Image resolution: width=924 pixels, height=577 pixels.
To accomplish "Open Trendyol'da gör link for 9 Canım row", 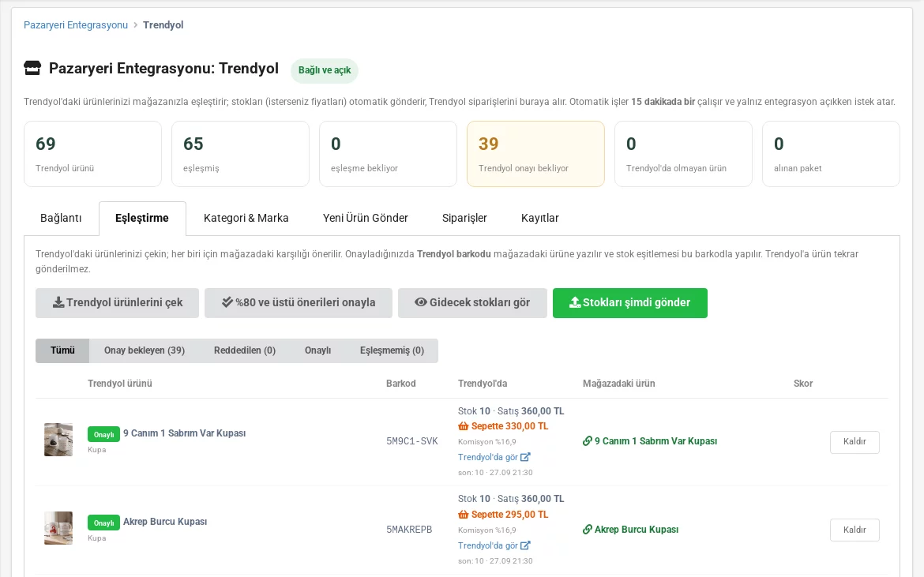I will click(x=494, y=457).
